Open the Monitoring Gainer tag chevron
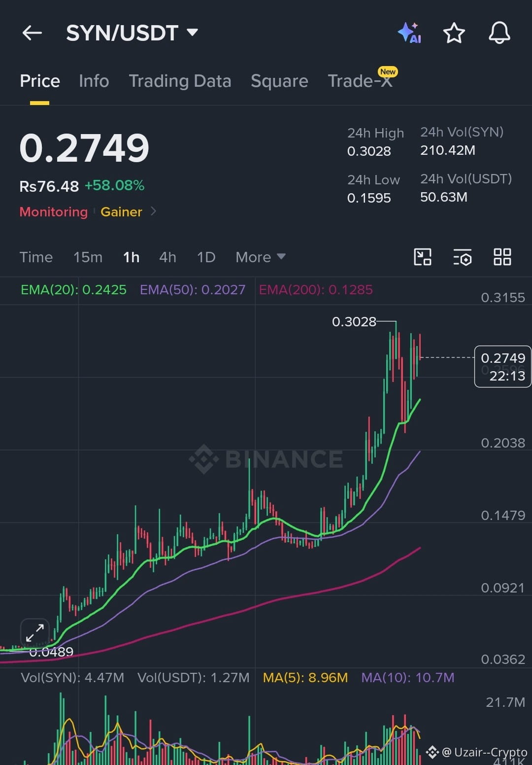Screen dimensions: 532x765 point(153,211)
